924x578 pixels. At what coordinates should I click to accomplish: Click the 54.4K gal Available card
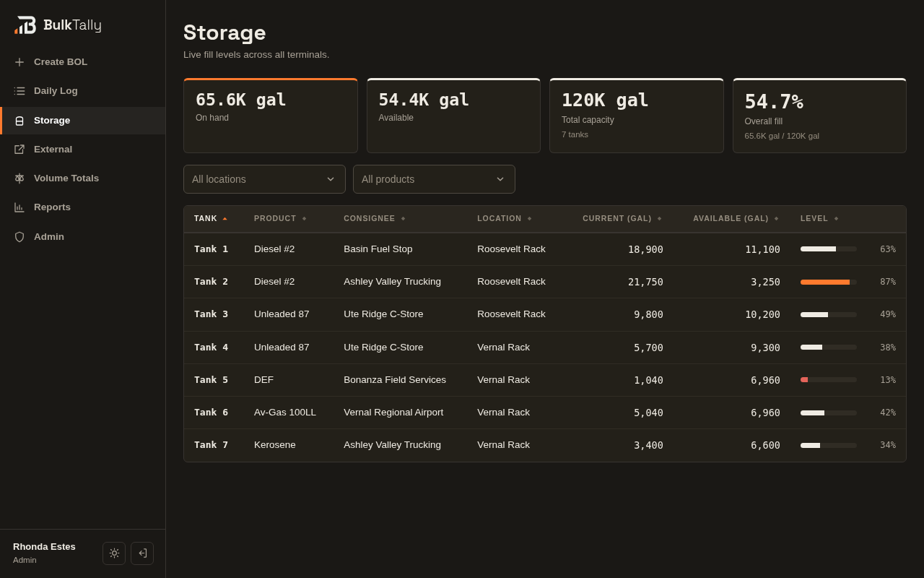[453, 116]
